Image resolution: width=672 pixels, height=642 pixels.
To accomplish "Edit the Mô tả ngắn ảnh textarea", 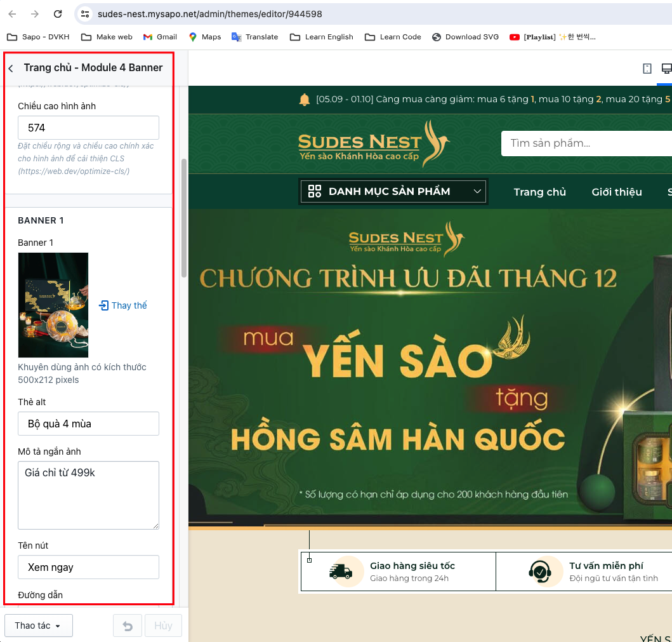I will [88, 495].
